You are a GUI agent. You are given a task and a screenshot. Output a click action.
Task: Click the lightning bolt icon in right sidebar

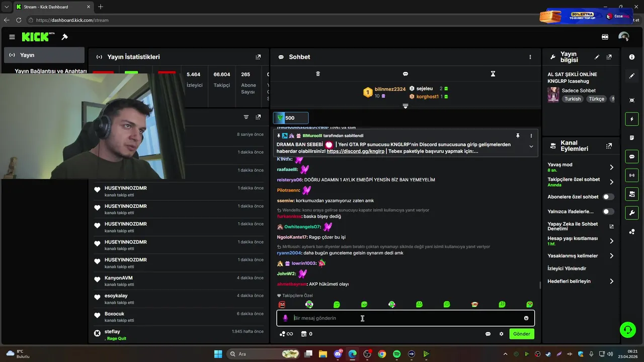pos(632,119)
